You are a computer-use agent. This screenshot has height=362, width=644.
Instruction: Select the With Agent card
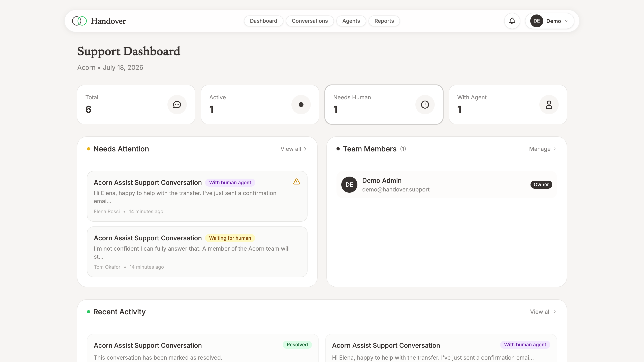(508, 105)
